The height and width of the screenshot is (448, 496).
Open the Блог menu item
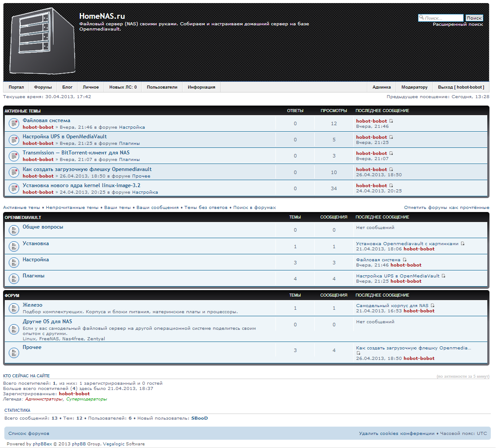[67, 87]
